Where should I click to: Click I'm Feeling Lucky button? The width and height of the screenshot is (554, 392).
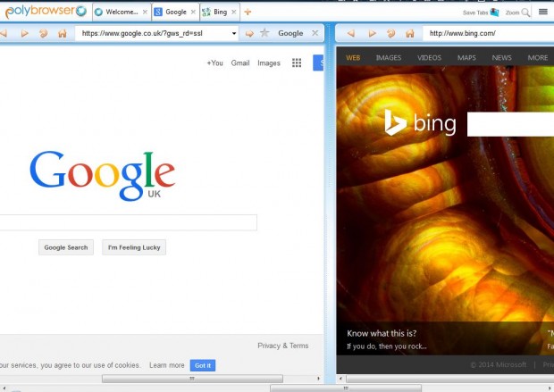point(134,247)
